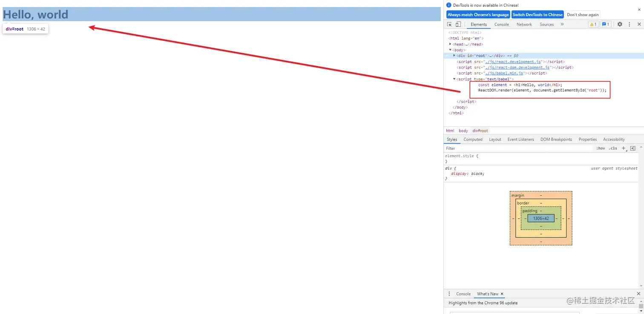Switch to the Elements tab
Image resolution: width=644 pixels, height=314 pixels.
coord(479,24)
